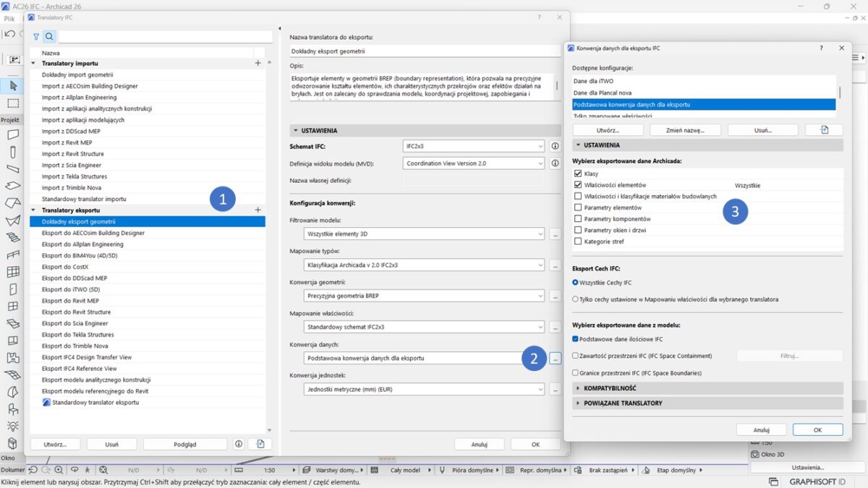
Task: Open the Definicja widoku modelu (MVD) dropdown
Action: coord(473,163)
